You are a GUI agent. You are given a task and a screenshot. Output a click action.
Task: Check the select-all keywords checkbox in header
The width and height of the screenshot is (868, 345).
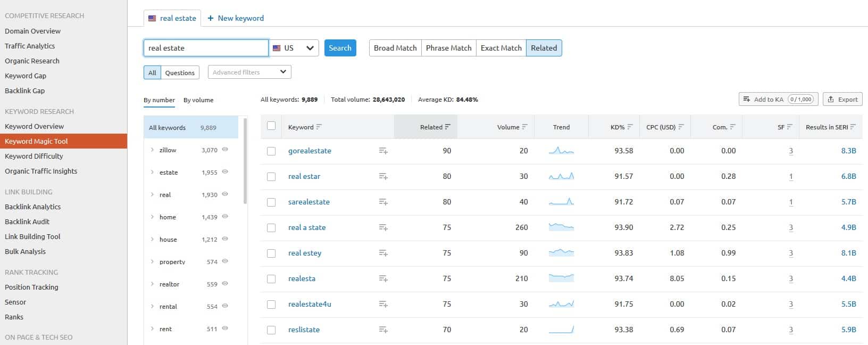(271, 126)
